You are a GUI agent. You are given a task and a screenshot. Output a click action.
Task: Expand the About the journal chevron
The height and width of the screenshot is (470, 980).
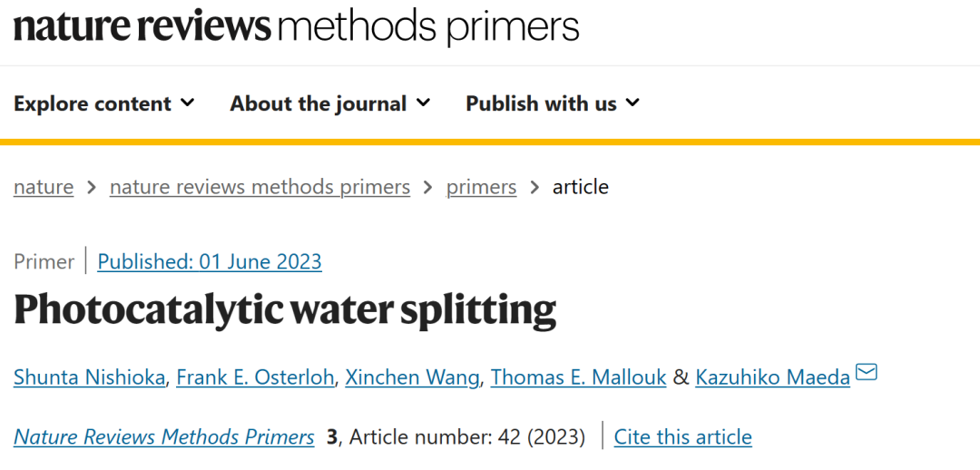tap(423, 103)
